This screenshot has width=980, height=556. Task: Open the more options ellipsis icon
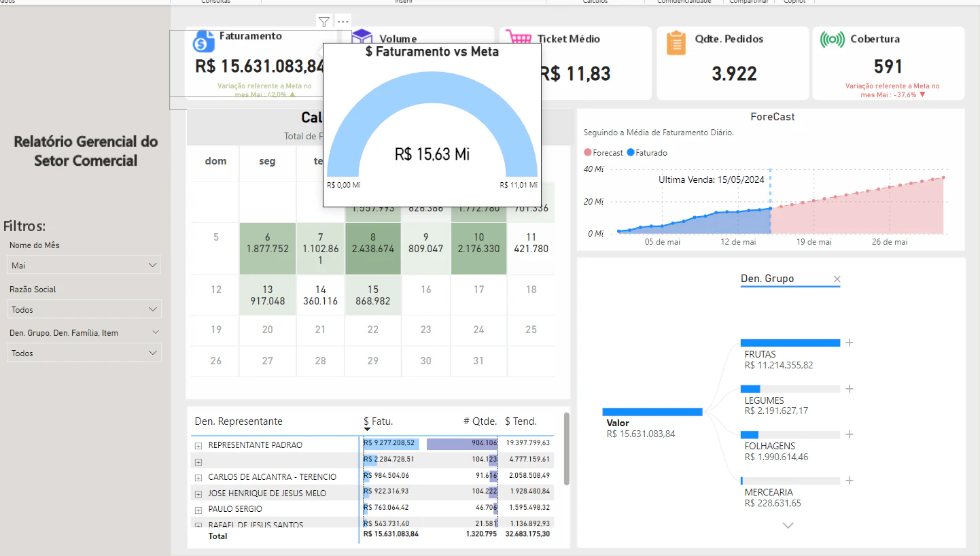click(x=343, y=22)
